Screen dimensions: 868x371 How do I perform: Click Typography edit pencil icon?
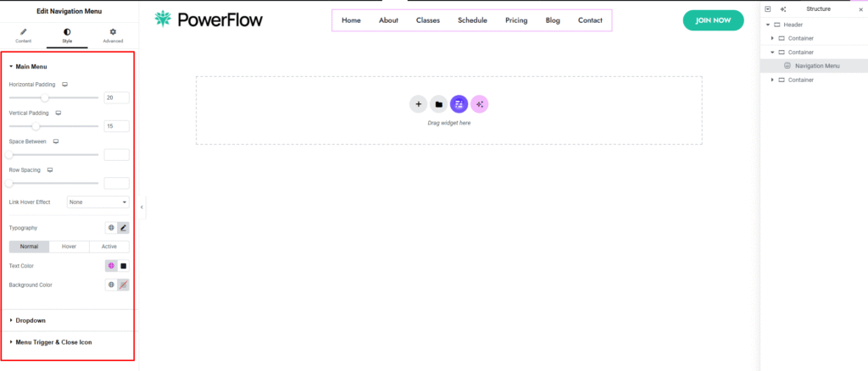tap(123, 228)
